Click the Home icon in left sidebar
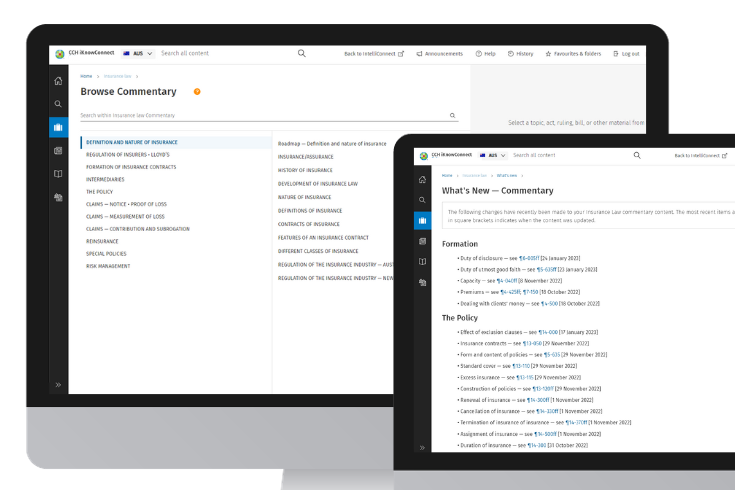The image size is (735, 490). click(x=58, y=81)
